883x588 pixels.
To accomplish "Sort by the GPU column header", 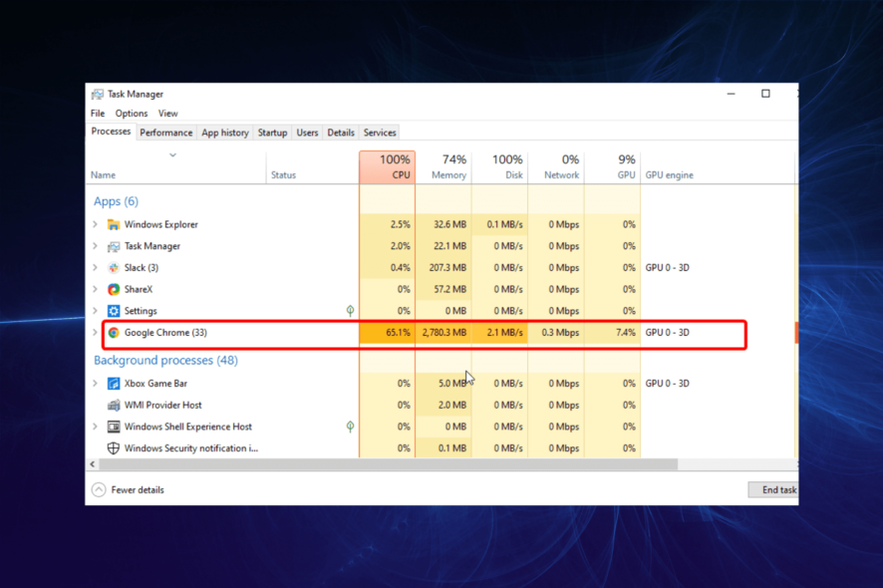I will click(x=613, y=167).
